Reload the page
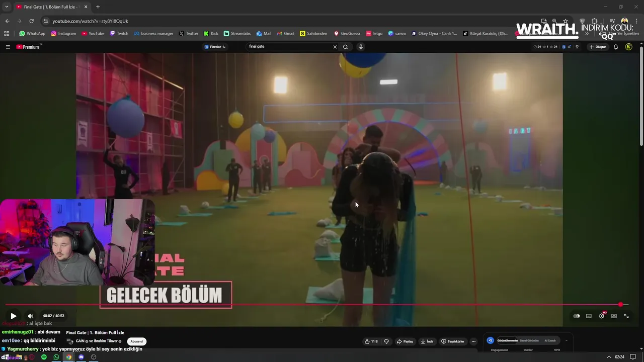 tap(31, 21)
